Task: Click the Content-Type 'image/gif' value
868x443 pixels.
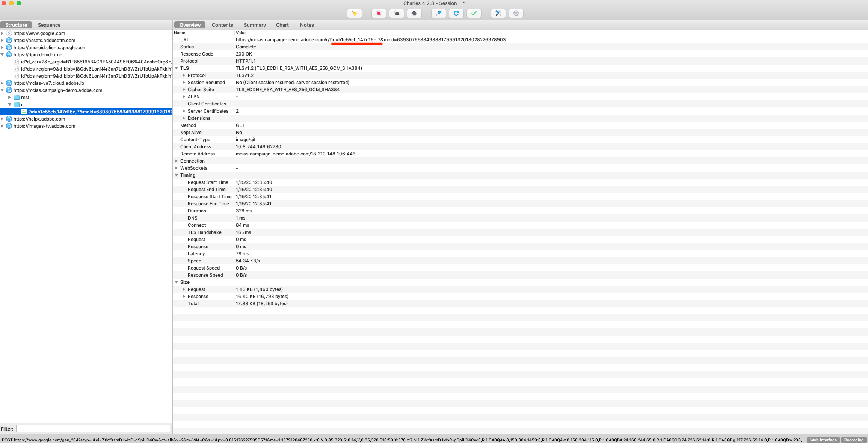Action: click(246, 139)
